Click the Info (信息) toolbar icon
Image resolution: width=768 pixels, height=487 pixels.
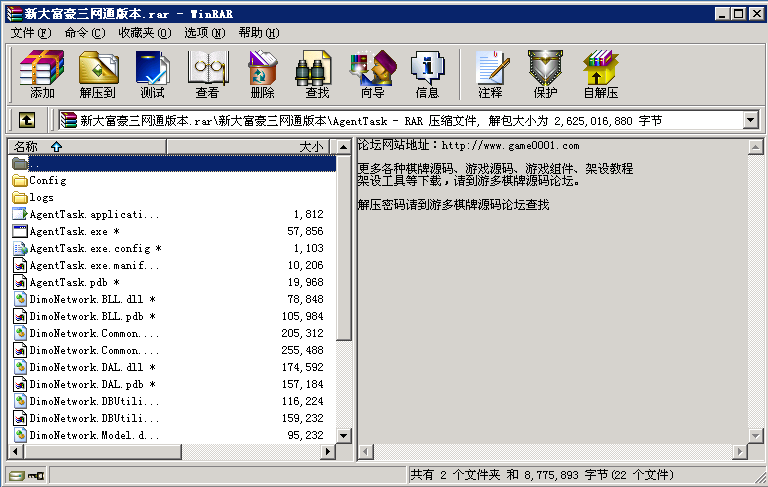coord(427,74)
